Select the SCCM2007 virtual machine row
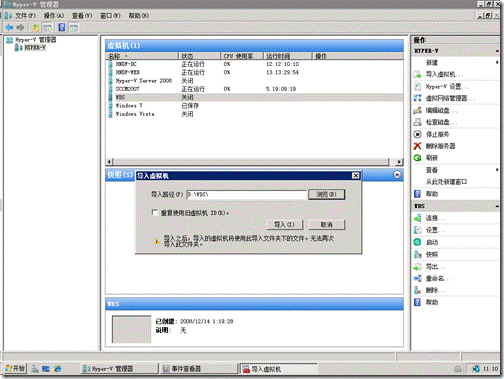This screenshot has width=504, height=379. click(255, 89)
